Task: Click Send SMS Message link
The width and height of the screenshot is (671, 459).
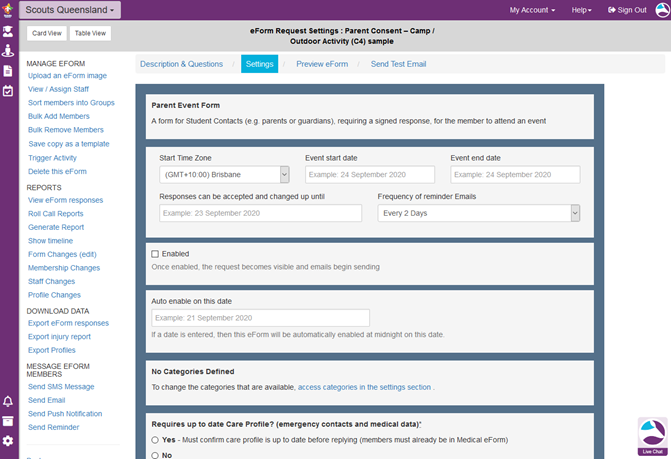Action: [x=61, y=387]
